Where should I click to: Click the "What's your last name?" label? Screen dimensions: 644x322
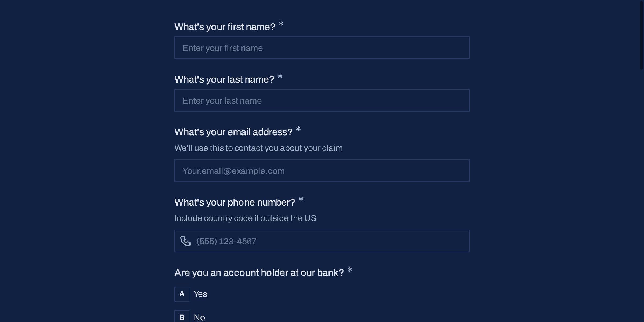(224, 79)
